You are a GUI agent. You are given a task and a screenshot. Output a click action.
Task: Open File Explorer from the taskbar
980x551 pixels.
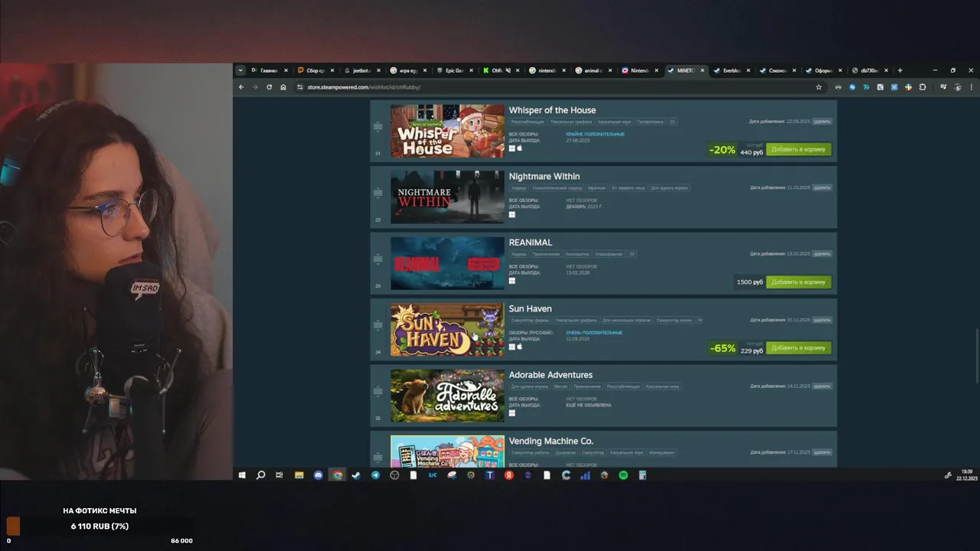299,475
